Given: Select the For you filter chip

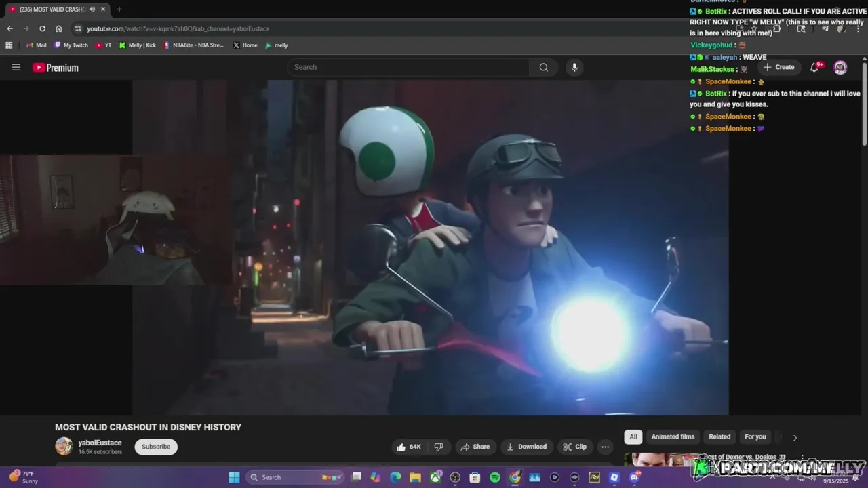Looking at the screenshot, I should [755, 436].
